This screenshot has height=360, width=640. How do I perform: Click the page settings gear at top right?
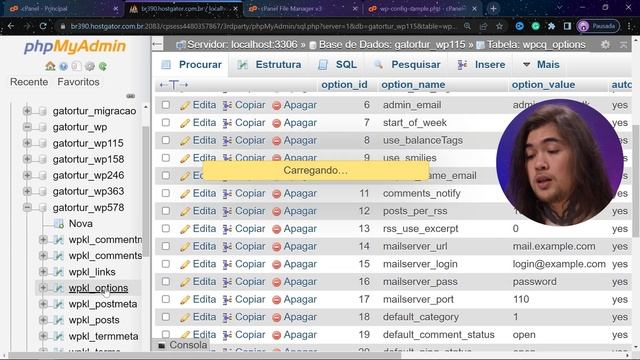pyautogui.click(x=605, y=44)
